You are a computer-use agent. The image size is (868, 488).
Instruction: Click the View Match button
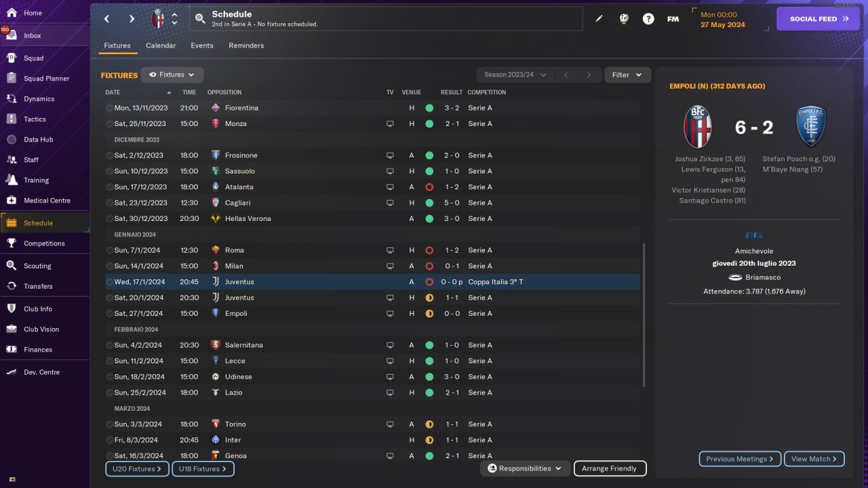814,459
